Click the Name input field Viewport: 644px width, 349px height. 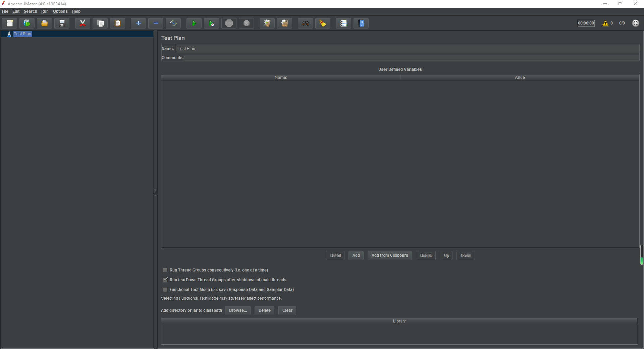[407, 49]
